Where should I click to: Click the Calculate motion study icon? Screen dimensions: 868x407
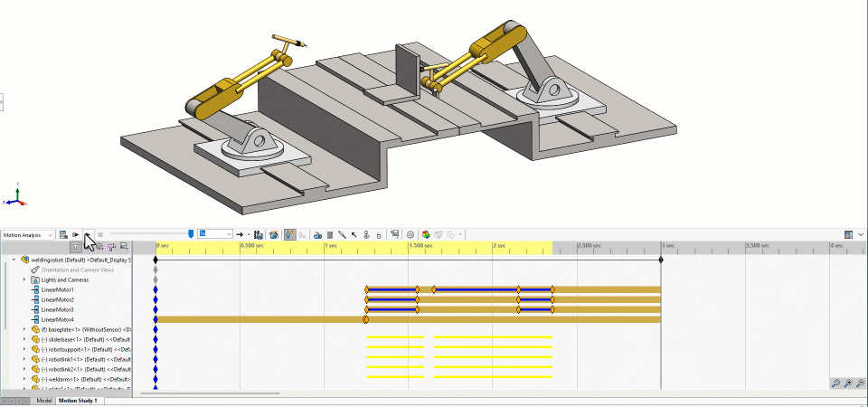[64, 234]
